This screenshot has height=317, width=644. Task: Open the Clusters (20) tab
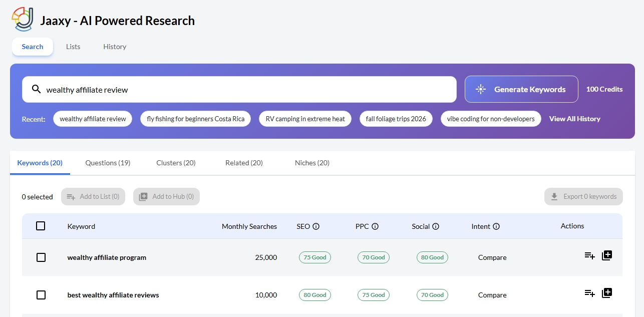pyautogui.click(x=176, y=163)
